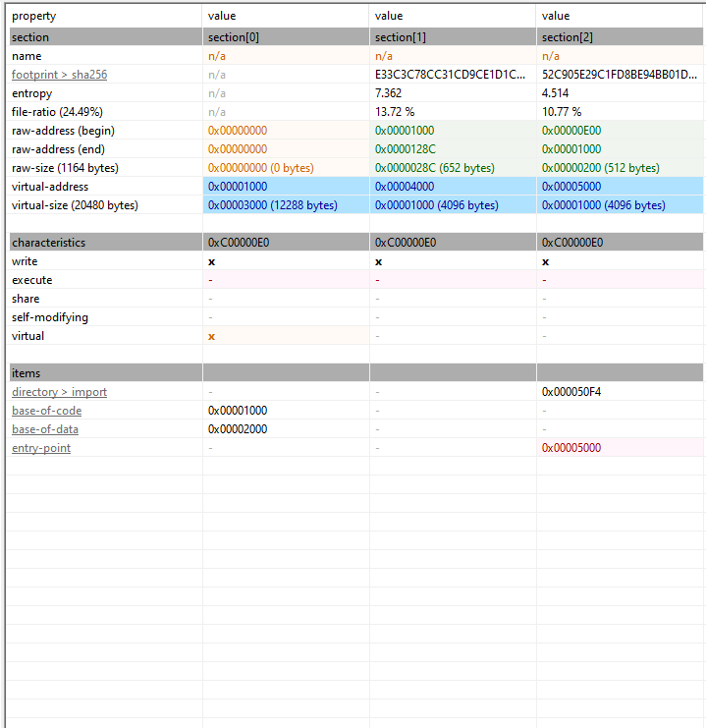Click the write 'x' mark for section[2]
Screen dimensions: 706x728
pos(545,262)
